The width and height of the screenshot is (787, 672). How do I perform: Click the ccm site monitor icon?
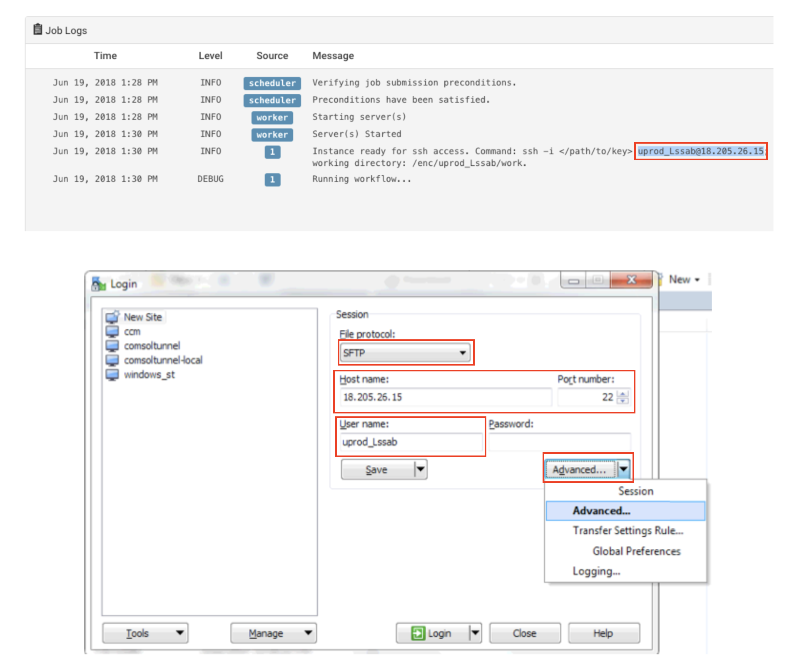[x=112, y=331]
